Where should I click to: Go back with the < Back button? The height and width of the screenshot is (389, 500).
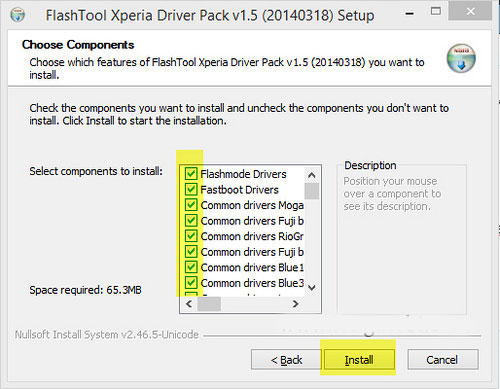pyautogui.click(x=286, y=360)
